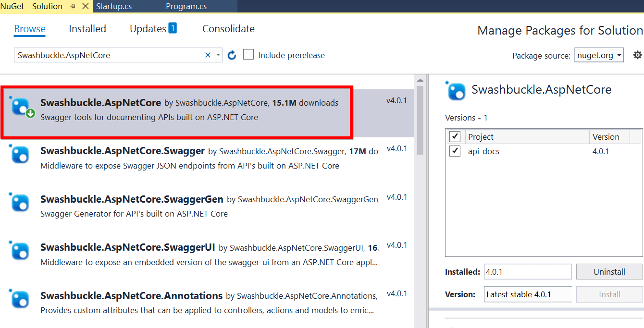Open NuGet settings via the gear icon
This screenshot has height=328, width=644.
pyautogui.click(x=637, y=55)
